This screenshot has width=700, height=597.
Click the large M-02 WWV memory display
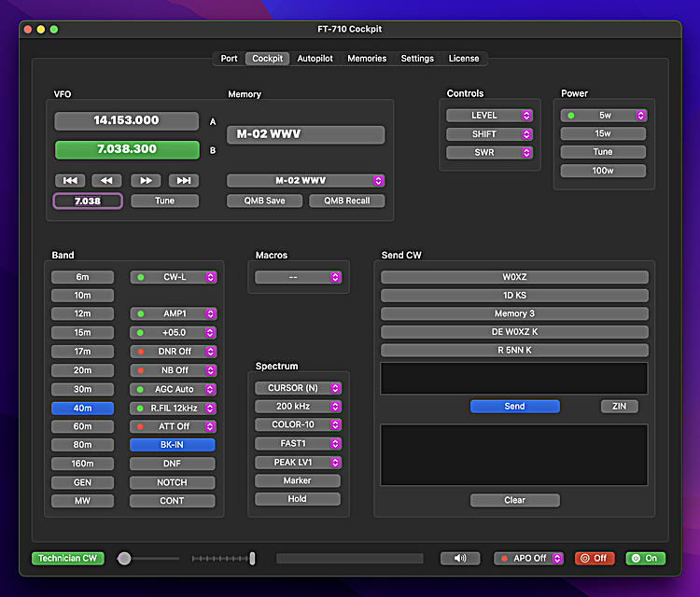click(x=306, y=134)
